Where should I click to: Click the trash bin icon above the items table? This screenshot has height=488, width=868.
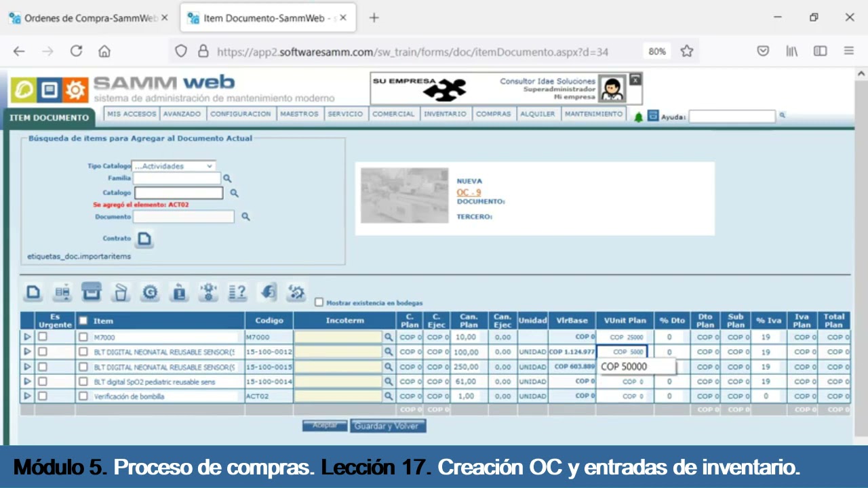pos(120,292)
